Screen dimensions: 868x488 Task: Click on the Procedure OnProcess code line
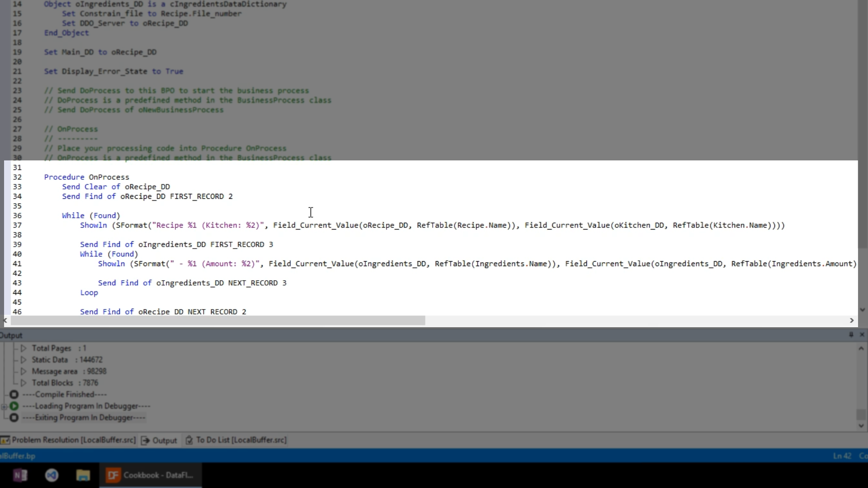pos(86,177)
